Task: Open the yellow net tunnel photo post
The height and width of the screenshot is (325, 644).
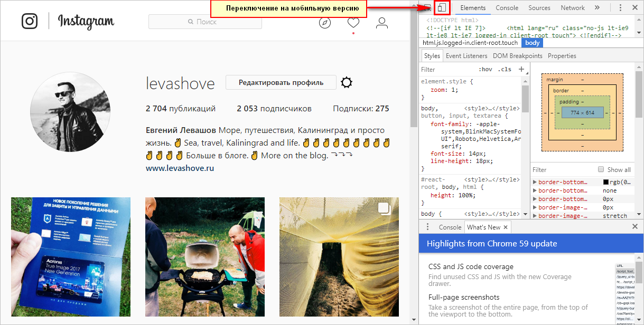Action: coord(339,257)
